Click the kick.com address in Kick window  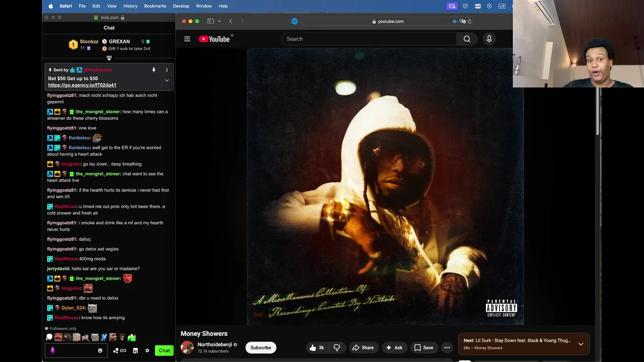point(109,17)
